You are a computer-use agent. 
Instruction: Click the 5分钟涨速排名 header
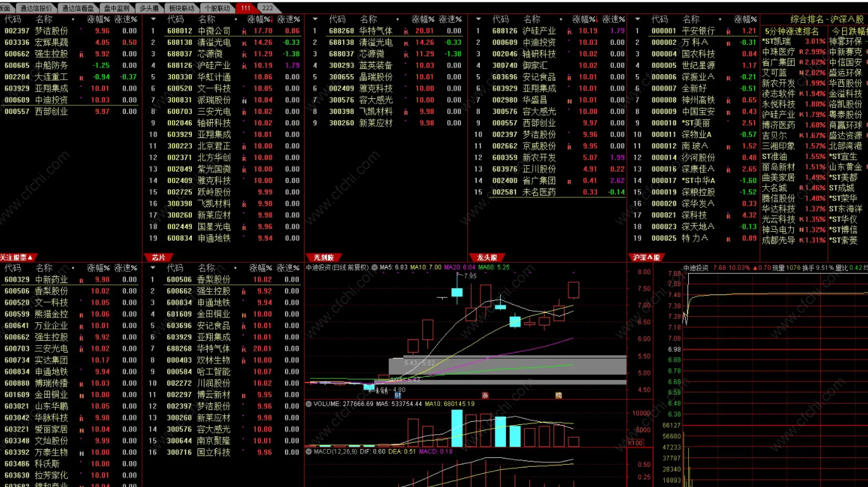791,31
